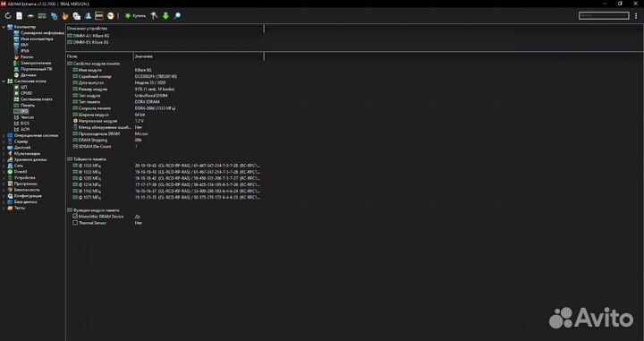Open Разгон item with flame icon
The height and width of the screenshot is (341, 644).
[x=27, y=57]
